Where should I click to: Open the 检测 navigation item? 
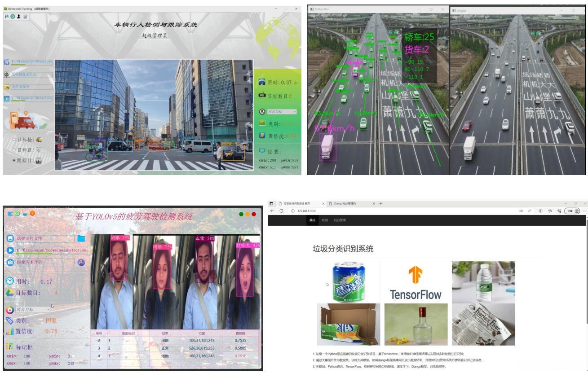coord(324,220)
